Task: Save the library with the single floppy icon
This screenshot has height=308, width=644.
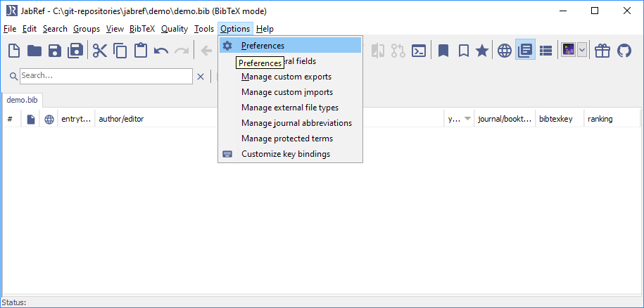Action: pos(55,51)
